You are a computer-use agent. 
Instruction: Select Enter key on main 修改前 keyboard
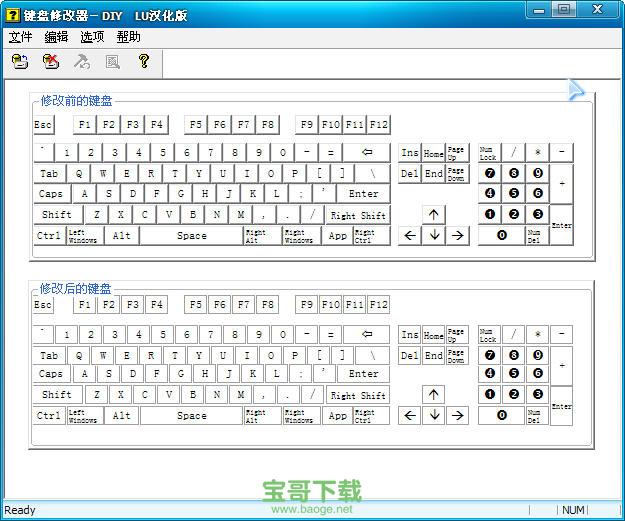(x=364, y=194)
